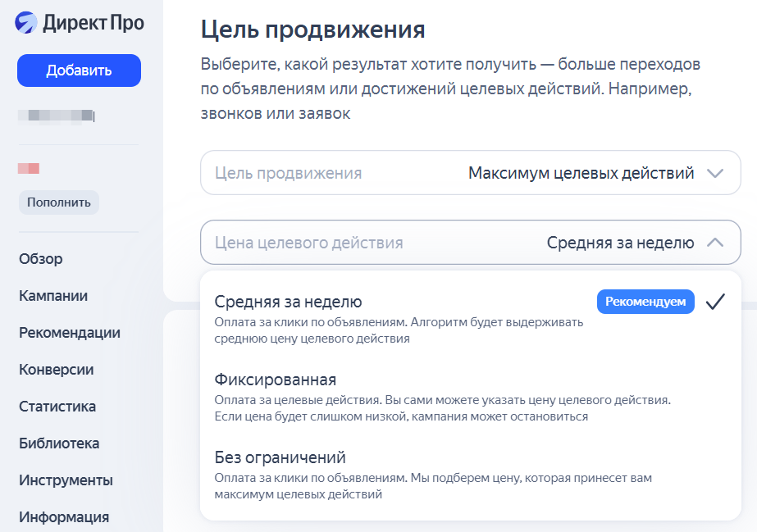This screenshot has width=757, height=532.
Task: Click the chevron-up arrow beside Средняя за неделю
Action: pyautogui.click(x=715, y=243)
